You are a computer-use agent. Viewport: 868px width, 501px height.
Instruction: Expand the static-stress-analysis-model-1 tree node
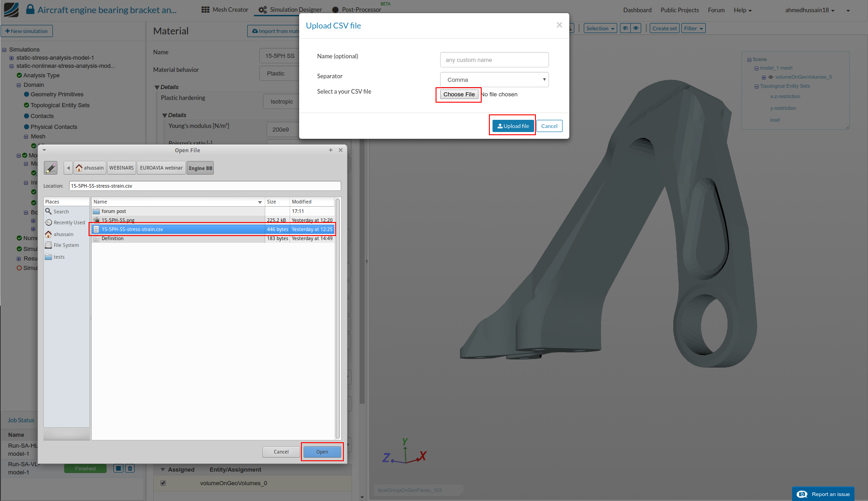(x=11, y=58)
